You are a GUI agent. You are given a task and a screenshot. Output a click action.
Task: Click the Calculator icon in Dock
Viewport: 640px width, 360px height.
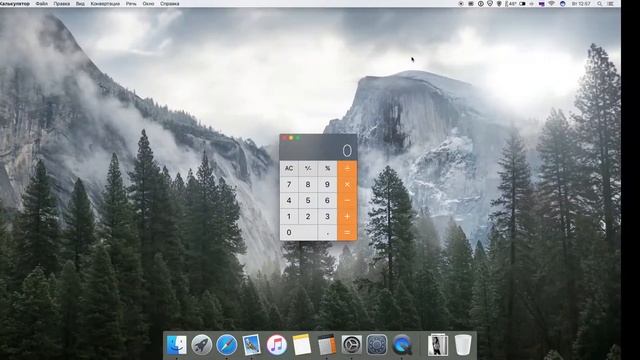coord(327,345)
